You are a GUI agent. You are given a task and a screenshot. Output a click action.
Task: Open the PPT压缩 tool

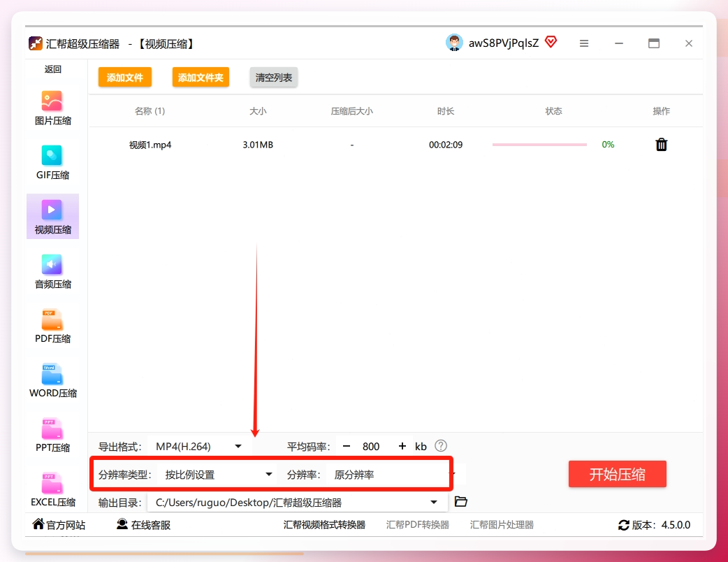point(52,435)
